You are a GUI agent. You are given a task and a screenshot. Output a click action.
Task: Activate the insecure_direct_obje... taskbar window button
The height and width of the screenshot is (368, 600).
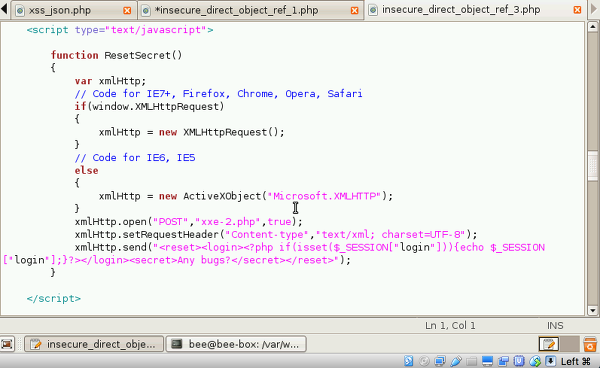pos(94,344)
